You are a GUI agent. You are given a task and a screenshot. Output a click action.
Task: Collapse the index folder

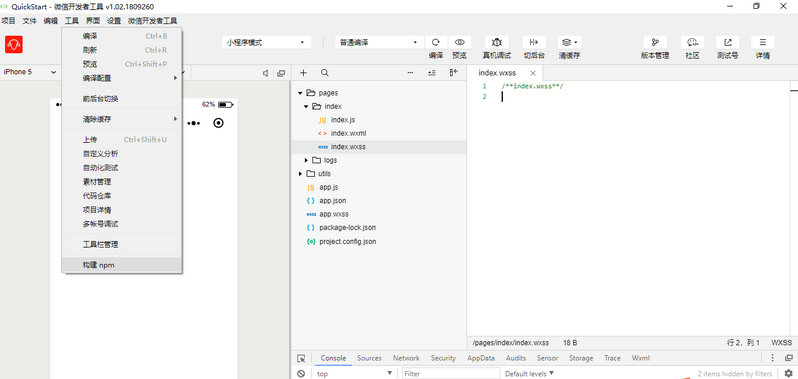pos(306,107)
